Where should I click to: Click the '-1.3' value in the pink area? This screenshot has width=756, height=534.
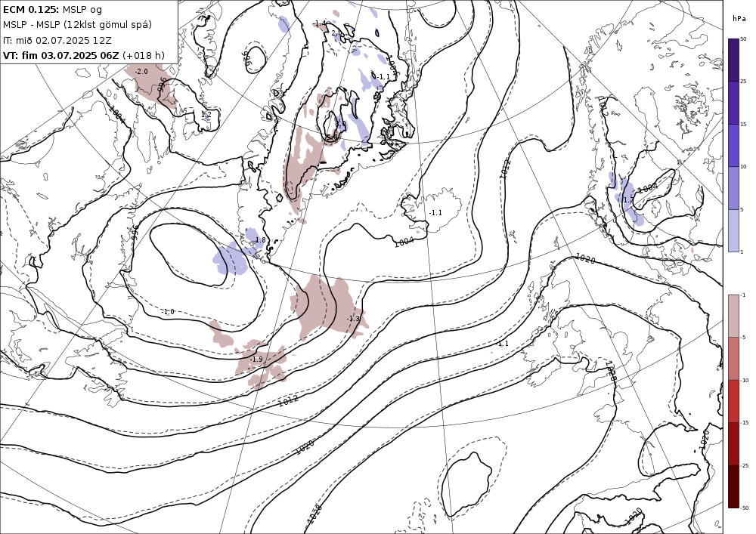tap(353, 319)
